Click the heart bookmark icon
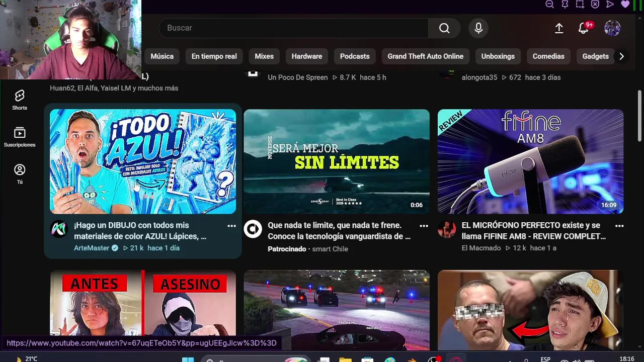This screenshot has height=362, width=644. click(625, 4)
